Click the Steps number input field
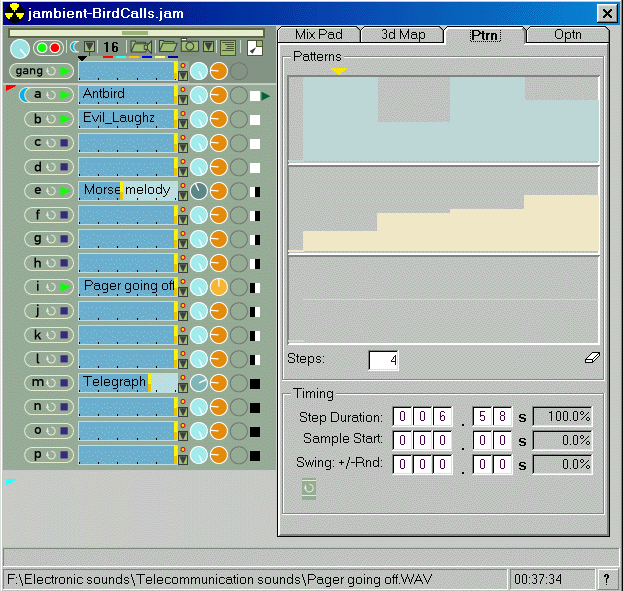 point(383,360)
